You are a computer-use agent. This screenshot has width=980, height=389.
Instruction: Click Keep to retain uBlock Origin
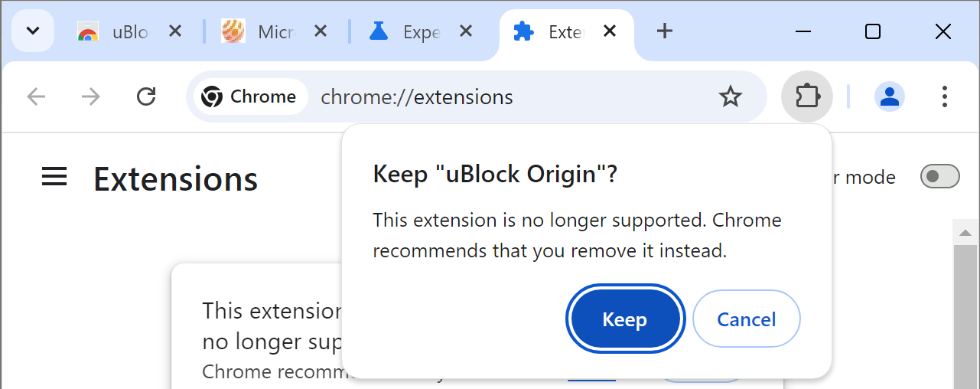click(x=624, y=319)
